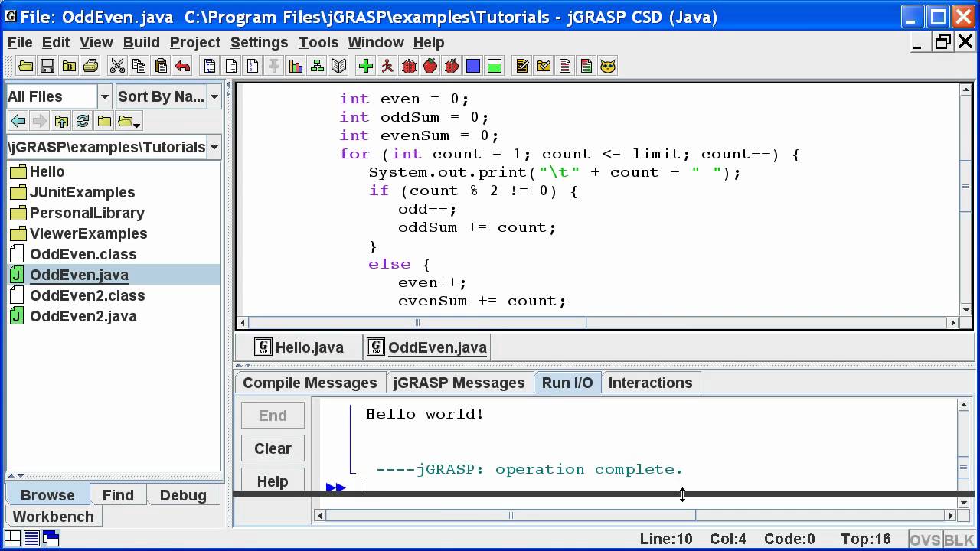Open the Tools menu
This screenshot has height=551, width=980.
318,42
